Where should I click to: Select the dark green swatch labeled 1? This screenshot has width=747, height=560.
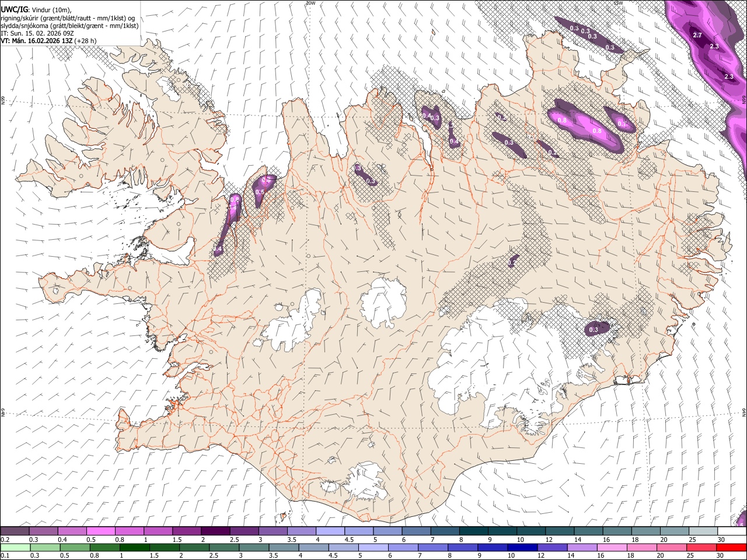point(134,548)
